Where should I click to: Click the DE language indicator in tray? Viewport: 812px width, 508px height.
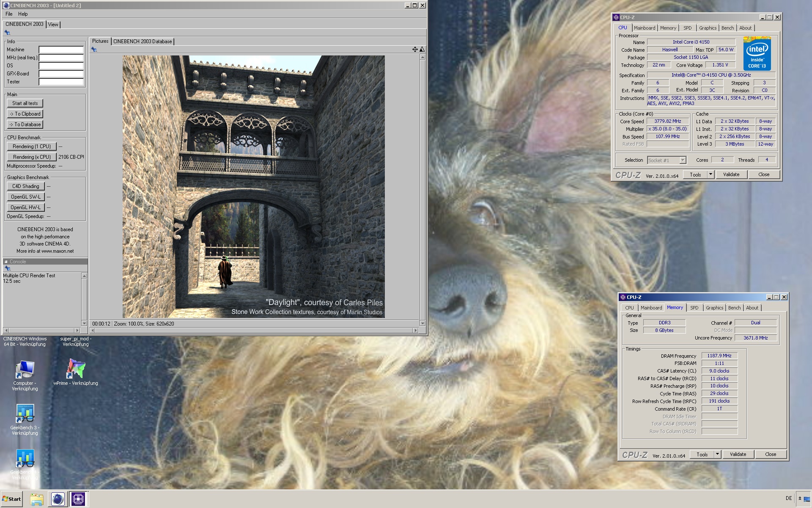point(788,498)
